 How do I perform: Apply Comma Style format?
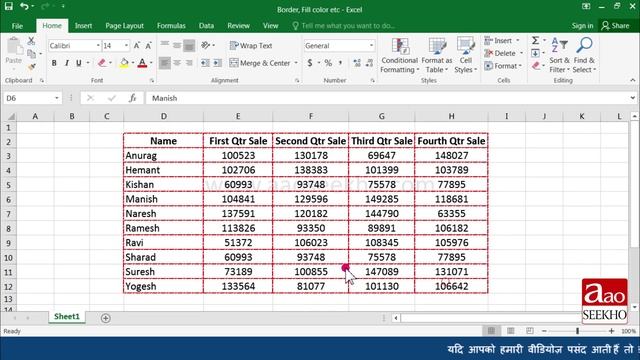340,63
